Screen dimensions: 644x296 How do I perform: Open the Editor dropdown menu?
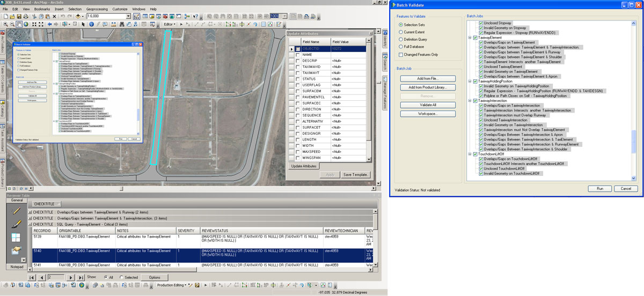[x=170, y=24]
